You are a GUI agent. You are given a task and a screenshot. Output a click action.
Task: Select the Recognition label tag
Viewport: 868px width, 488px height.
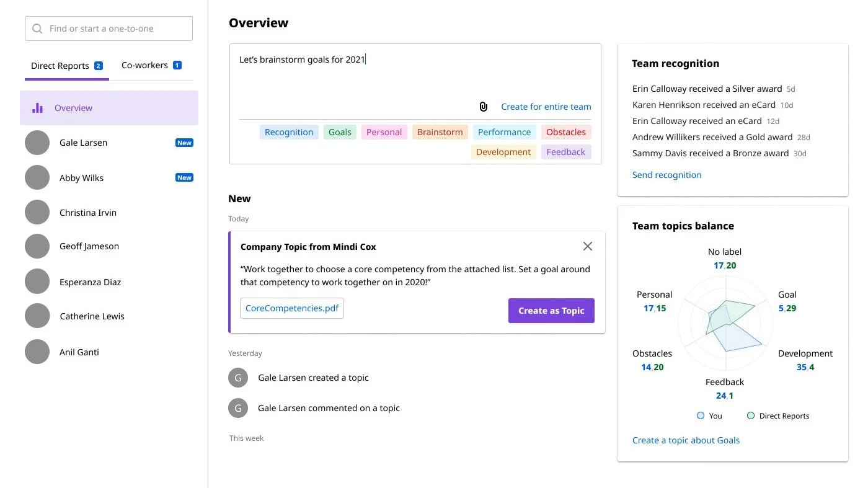(x=289, y=132)
